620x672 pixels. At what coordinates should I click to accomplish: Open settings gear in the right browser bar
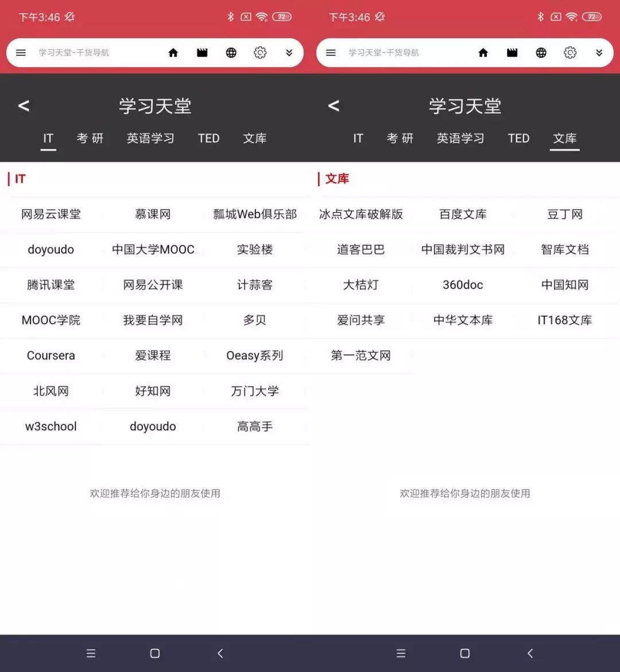(570, 53)
